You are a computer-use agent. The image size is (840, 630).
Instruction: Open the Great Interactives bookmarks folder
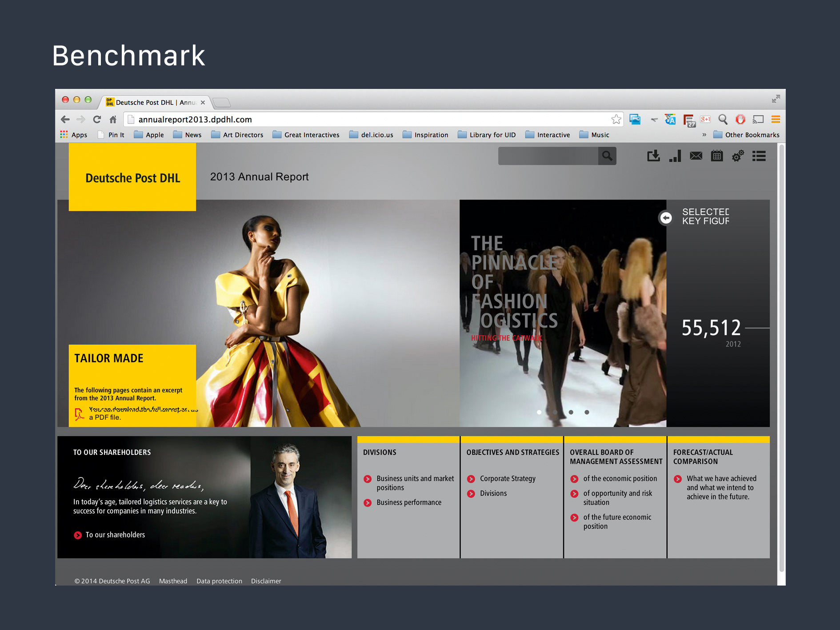pyautogui.click(x=306, y=135)
